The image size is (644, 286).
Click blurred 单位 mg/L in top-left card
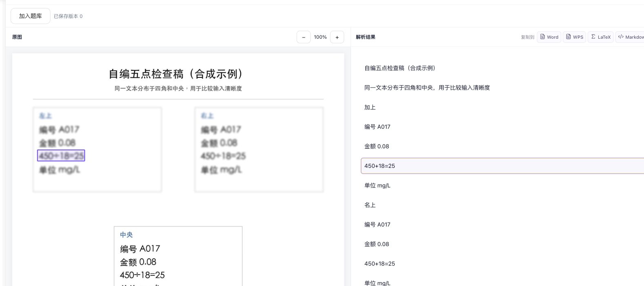60,169
